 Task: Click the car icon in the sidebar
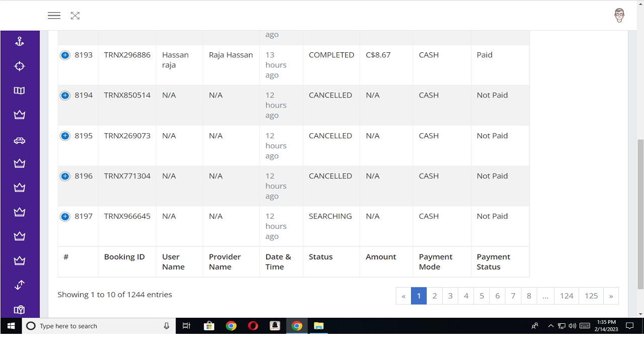coord(20,140)
